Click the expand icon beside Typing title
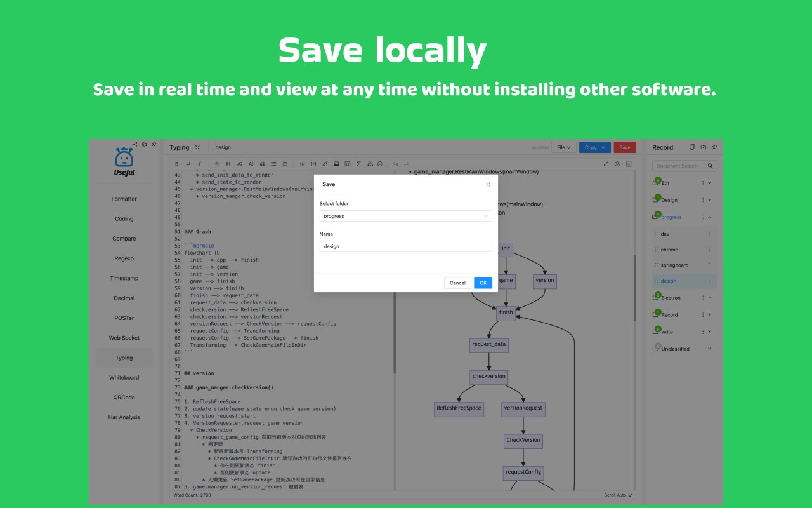The image size is (812, 508). pos(197,147)
